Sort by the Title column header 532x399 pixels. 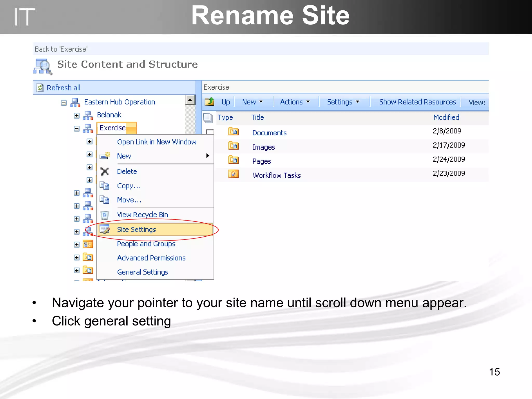pyautogui.click(x=257, y=117)
